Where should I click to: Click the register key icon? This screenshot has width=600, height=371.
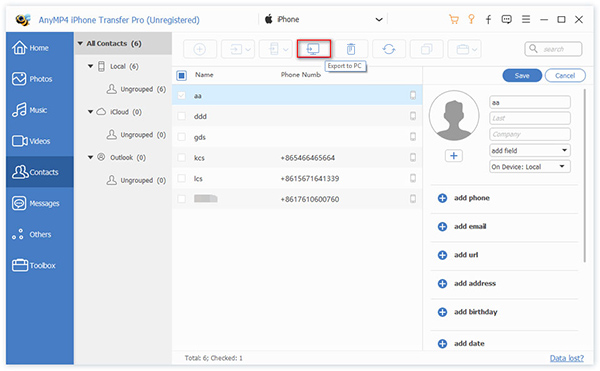471,19
